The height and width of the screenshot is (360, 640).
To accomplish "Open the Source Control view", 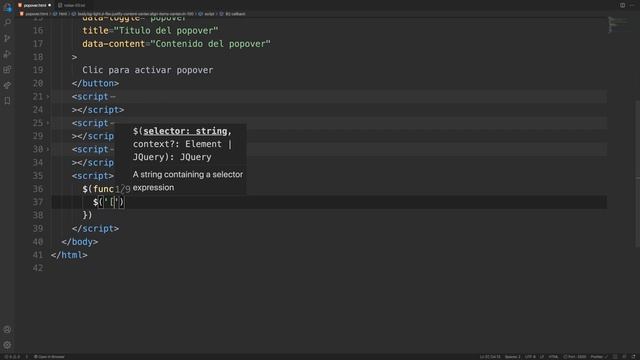I will point(7,38).
